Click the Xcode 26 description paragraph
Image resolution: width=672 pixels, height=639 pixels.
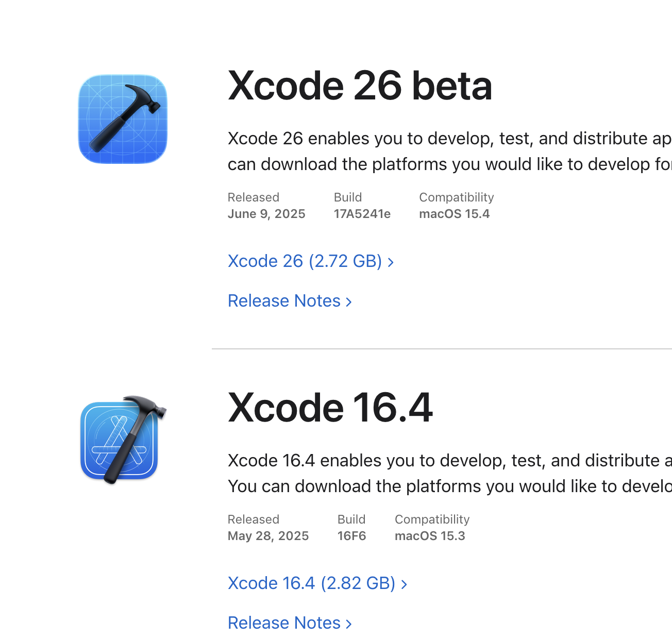coord(450,152)
